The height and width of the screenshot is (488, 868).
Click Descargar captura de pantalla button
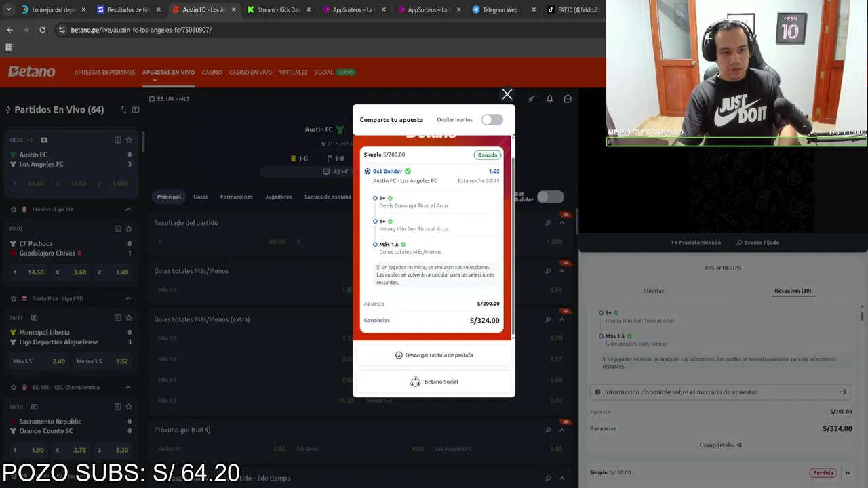pos(434,355)
